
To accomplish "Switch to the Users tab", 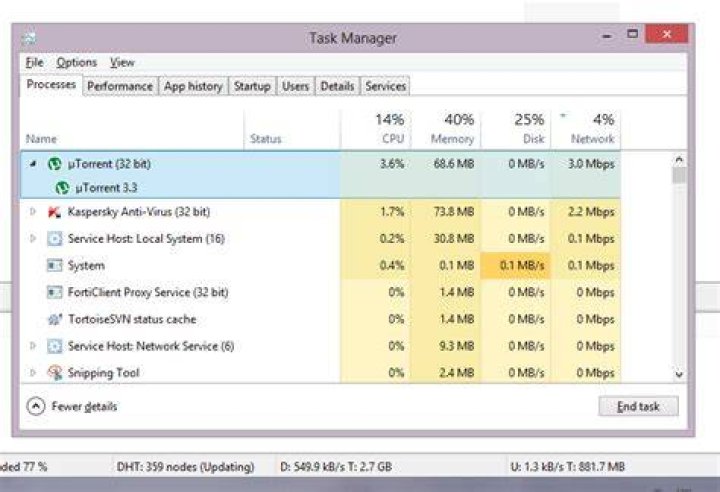I will (x=295, y=86).
